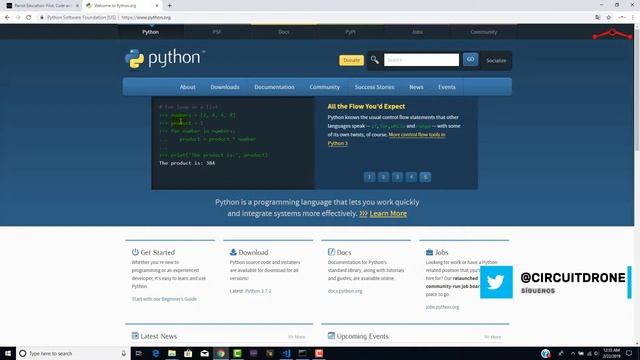
Task: Click More link beside Latest News
Action: [x=297, y=337]
